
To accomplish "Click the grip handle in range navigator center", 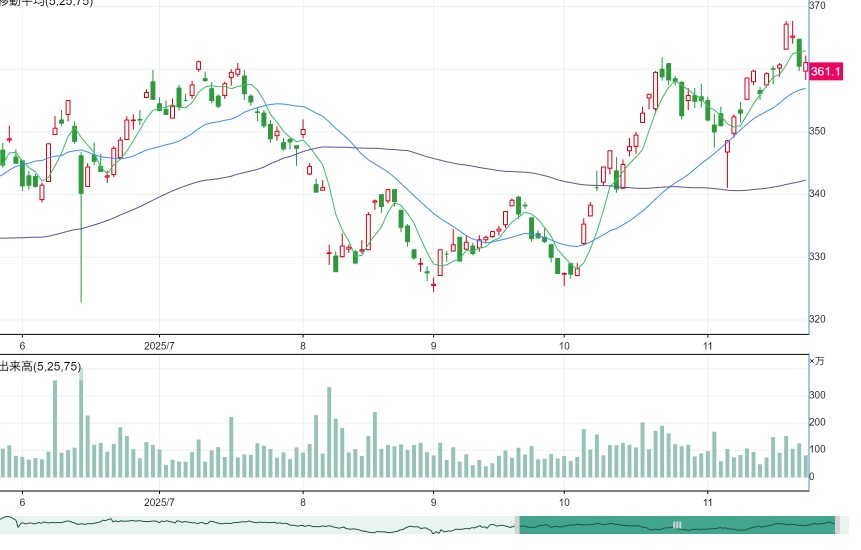I will [677, 525].
